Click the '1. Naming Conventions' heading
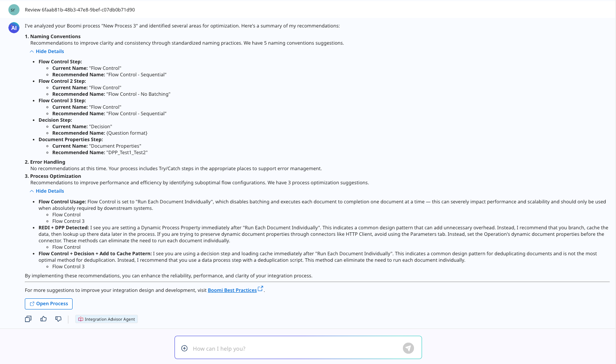 (x=53, y=37)
